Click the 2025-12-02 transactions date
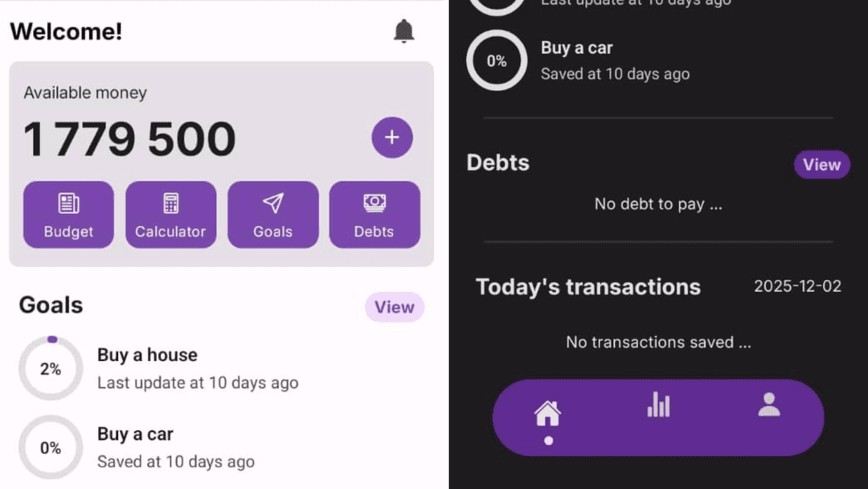The height and width of the screenshot is (489, 868). point(797,286)
